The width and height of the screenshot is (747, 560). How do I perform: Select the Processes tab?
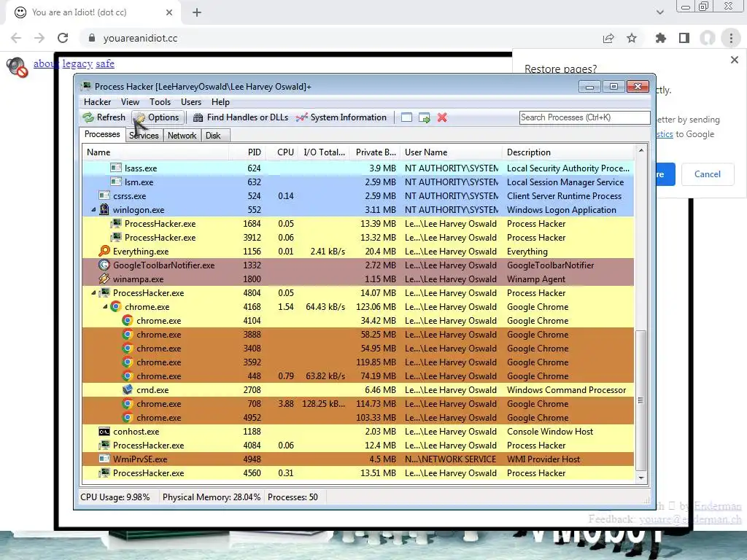[102, 134]
